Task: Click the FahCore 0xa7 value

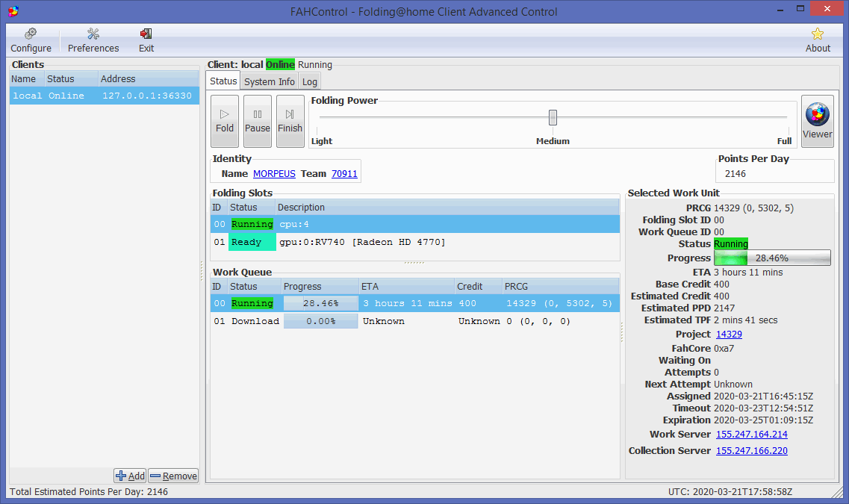Action: [x=724, y=349]
